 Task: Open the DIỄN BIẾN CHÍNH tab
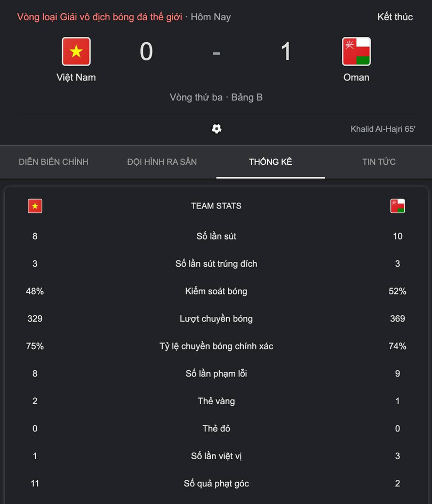[x=53, y=162]
